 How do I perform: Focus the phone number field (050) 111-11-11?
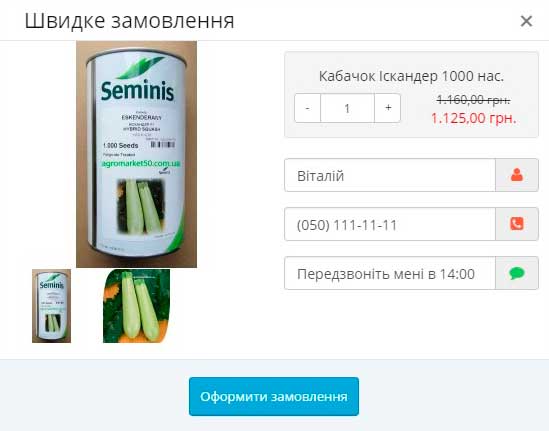pos(390,224)
